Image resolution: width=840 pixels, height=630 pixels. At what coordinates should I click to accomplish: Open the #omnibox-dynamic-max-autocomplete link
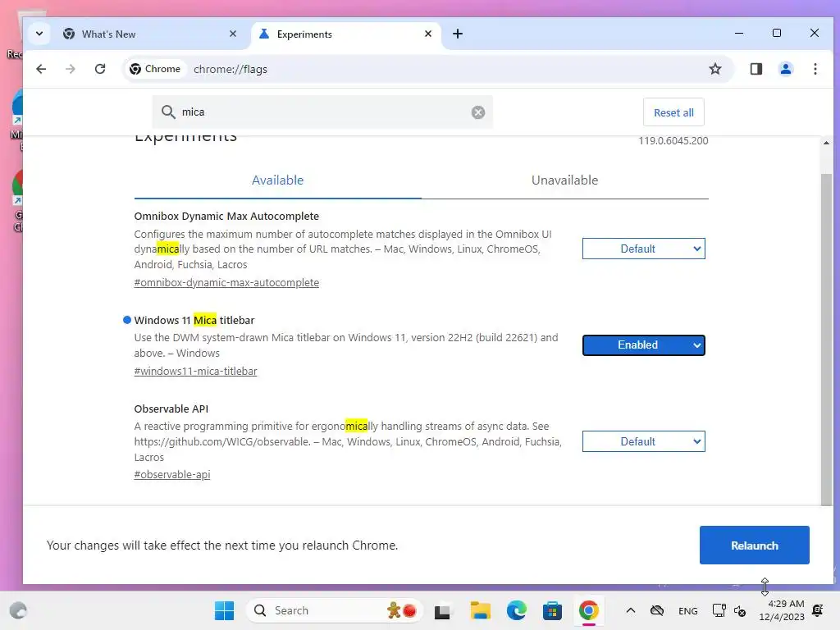pos(226,282)
